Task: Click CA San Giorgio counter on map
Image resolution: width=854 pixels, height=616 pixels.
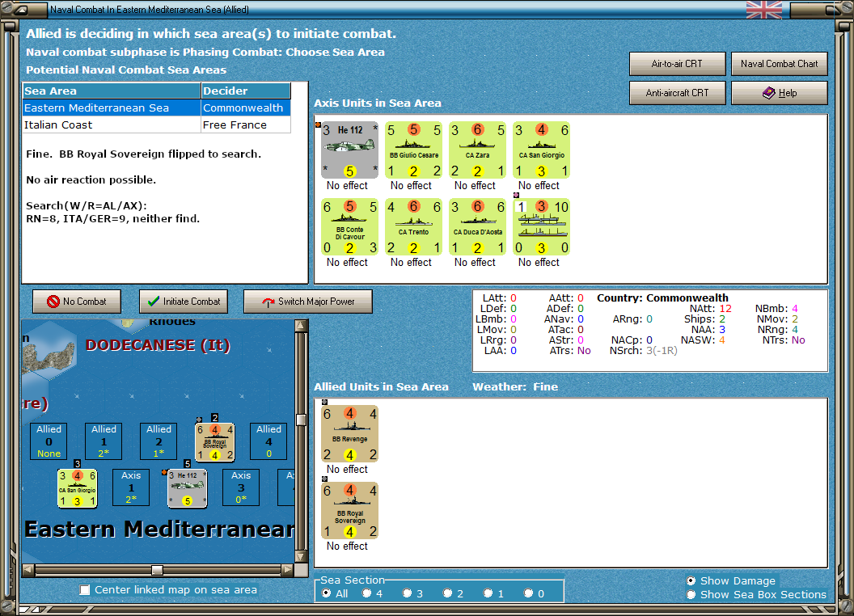Action: click(x=78, y=488)
